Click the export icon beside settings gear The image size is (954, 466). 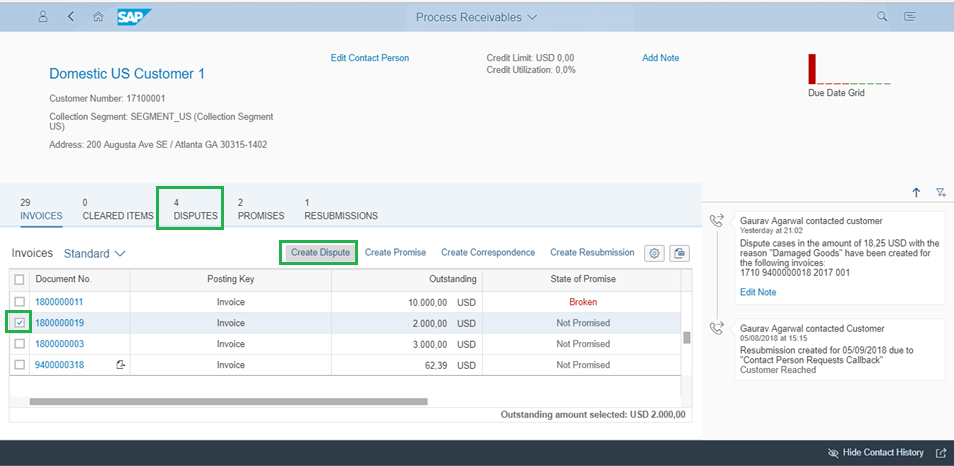click(680, 253)
